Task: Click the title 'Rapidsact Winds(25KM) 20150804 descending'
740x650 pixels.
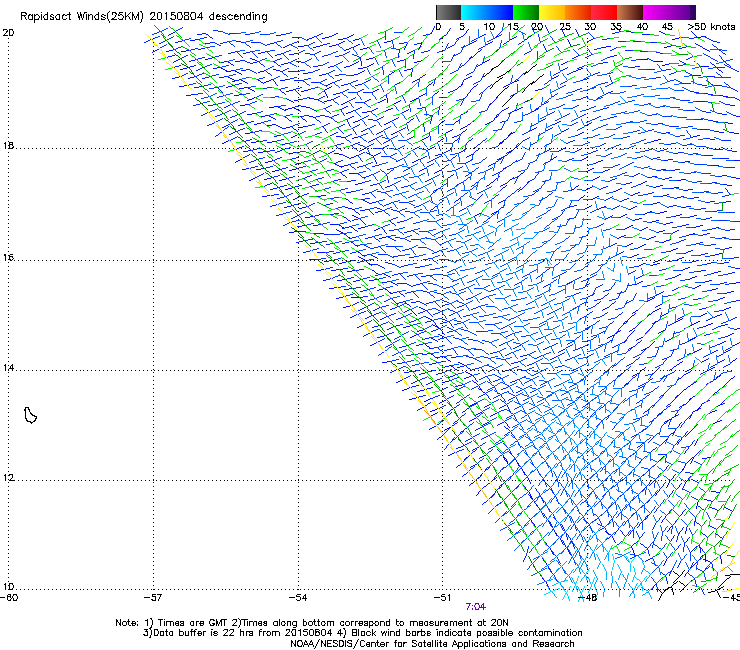Action: point(144,17)
